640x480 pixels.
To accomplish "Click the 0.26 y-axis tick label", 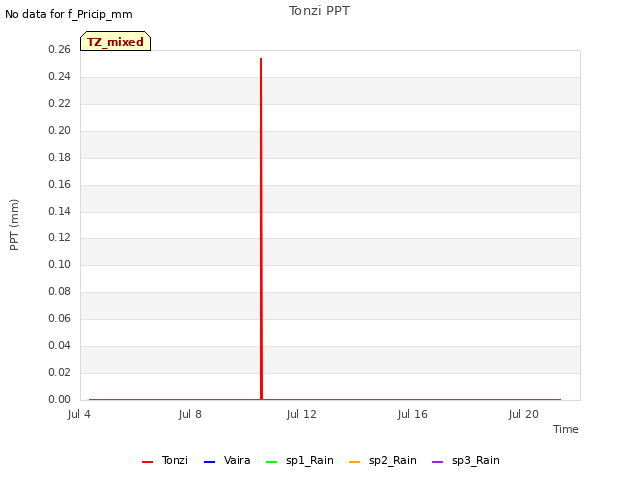I will click(60, 49).
